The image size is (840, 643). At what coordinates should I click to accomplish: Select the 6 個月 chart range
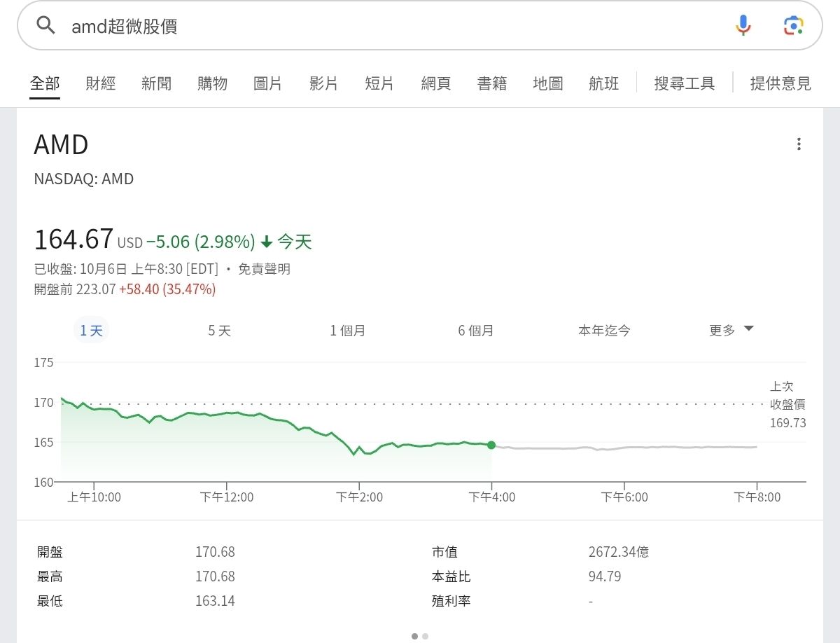[476, 331]
